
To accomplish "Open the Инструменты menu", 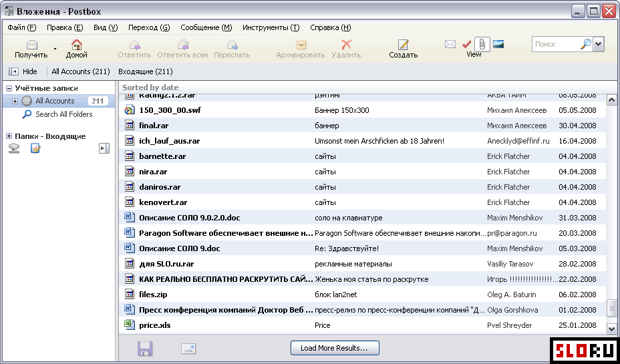I will click(271, 27).
